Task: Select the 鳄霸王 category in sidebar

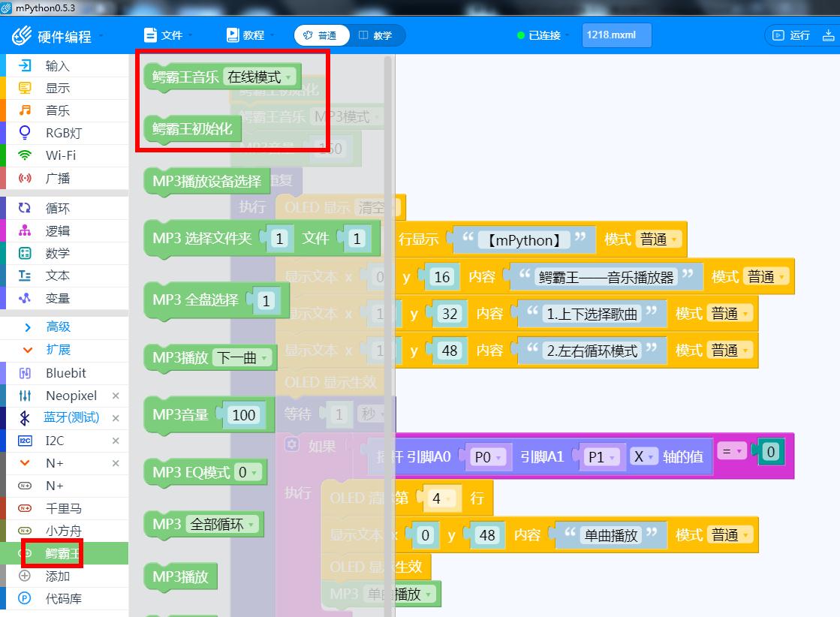Action: coord(65,553)
